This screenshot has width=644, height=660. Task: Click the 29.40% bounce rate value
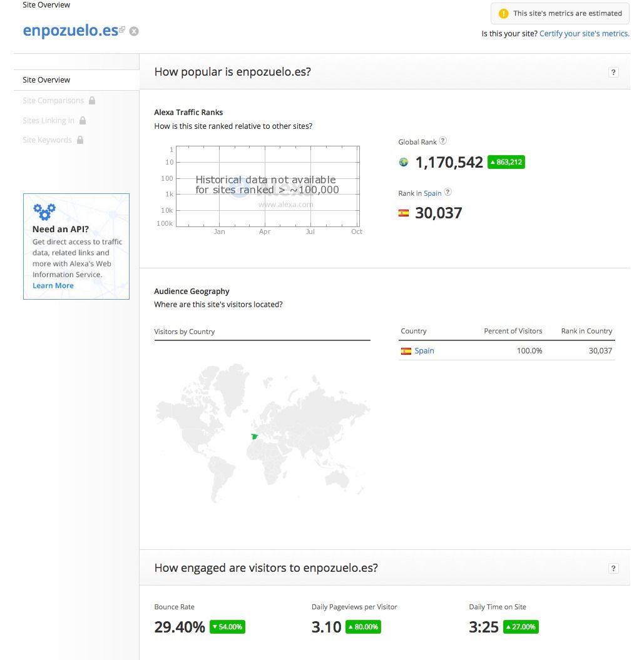[180, 627]
